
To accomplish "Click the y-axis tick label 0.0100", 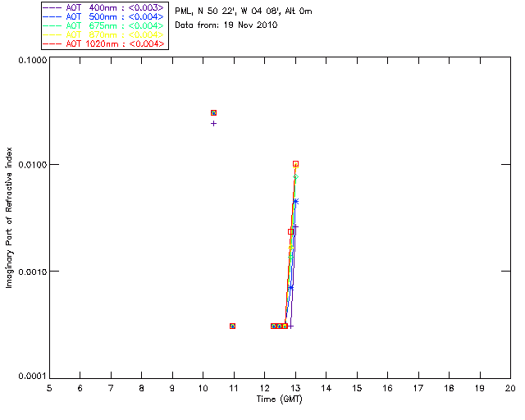I will point(33,165).
